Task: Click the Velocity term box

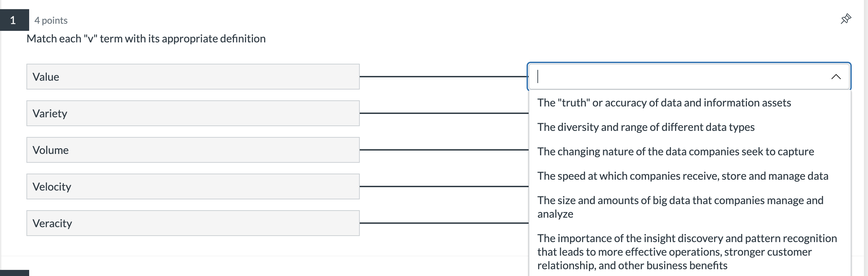Action: (193, 186)
